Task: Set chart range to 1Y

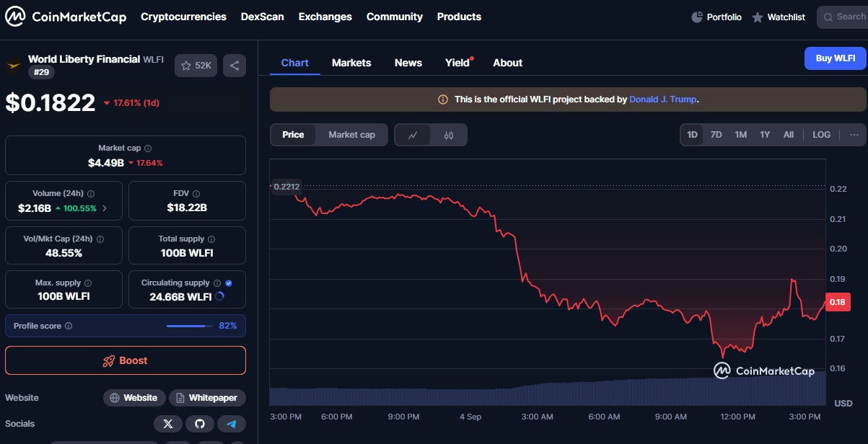Action: (765, 135)
